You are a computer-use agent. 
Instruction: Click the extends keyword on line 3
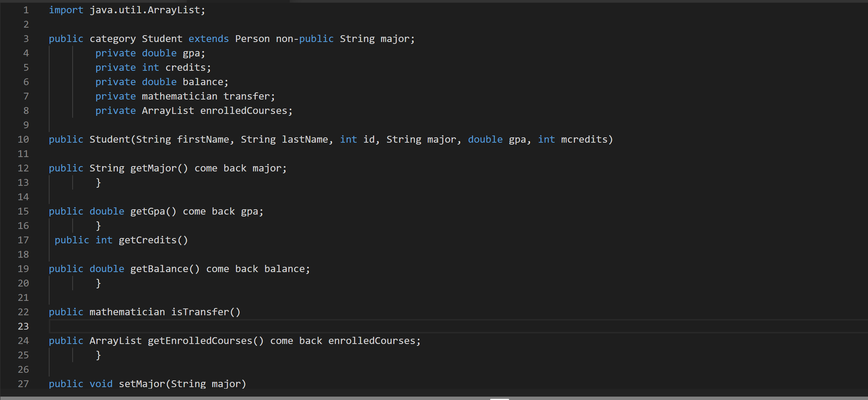tap(208, 38)
